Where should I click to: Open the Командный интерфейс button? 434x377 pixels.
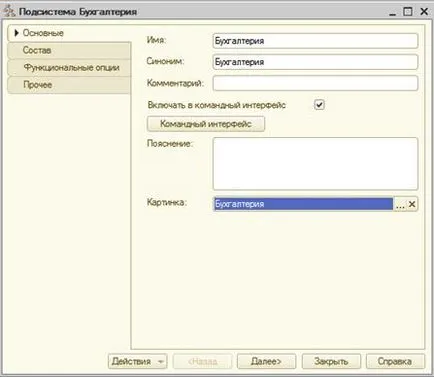pos(206,124)
